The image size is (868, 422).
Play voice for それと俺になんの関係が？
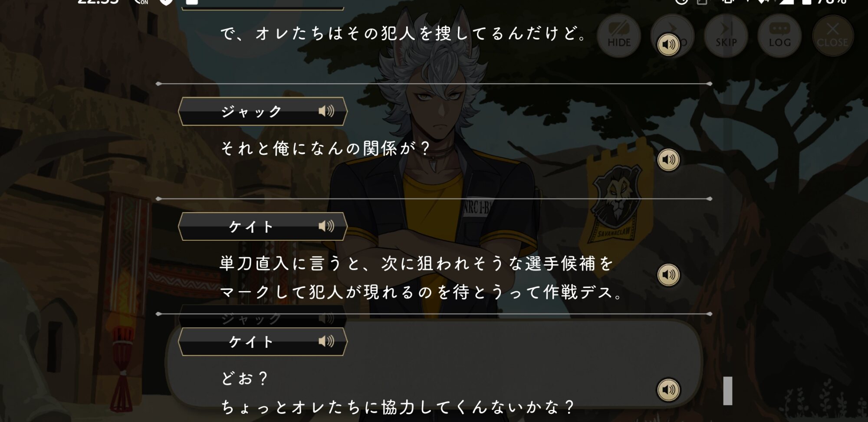point(668,160)
